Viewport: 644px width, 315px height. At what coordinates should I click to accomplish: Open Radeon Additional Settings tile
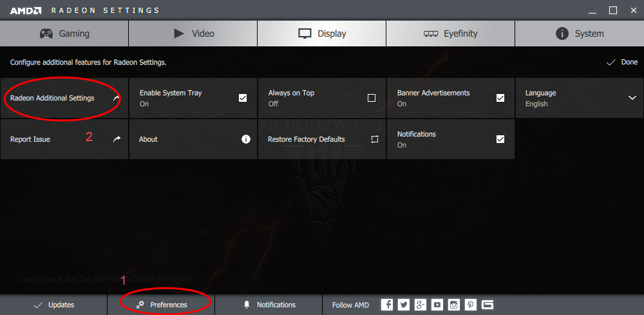(x=64, y=98)
